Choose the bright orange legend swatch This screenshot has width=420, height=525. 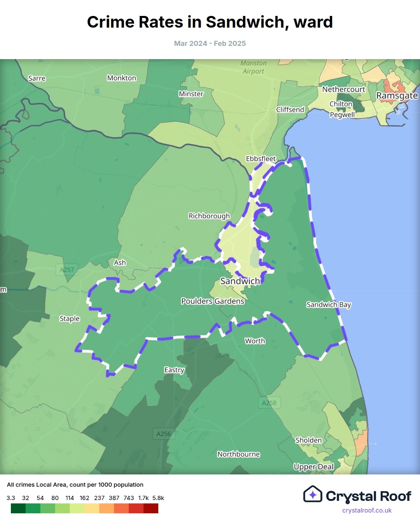121,508
